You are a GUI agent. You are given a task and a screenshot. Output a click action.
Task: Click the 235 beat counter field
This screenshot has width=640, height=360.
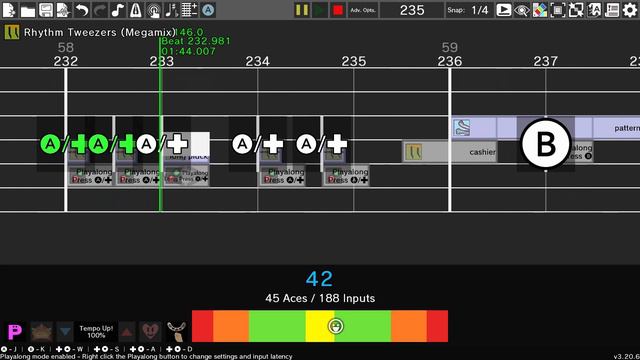[x=412, y=10]
